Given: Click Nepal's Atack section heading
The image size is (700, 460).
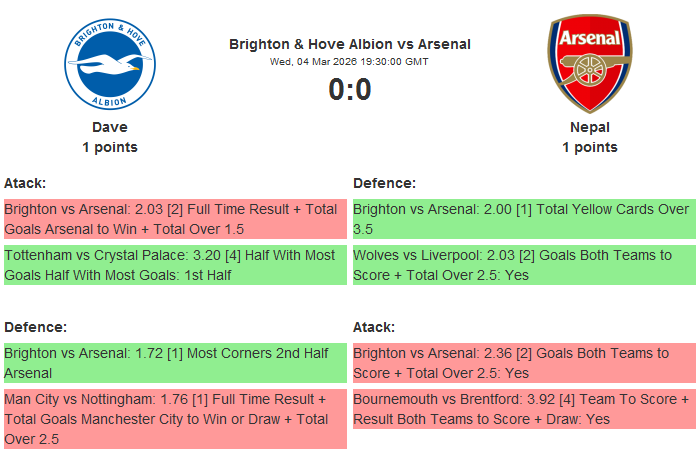Looking at the screenshot, I should (374, 327).
